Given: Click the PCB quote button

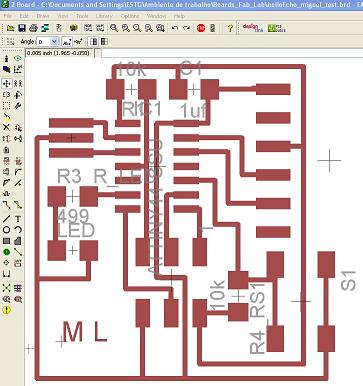Looking at the screenshot, I should click(x=277, y=28).
